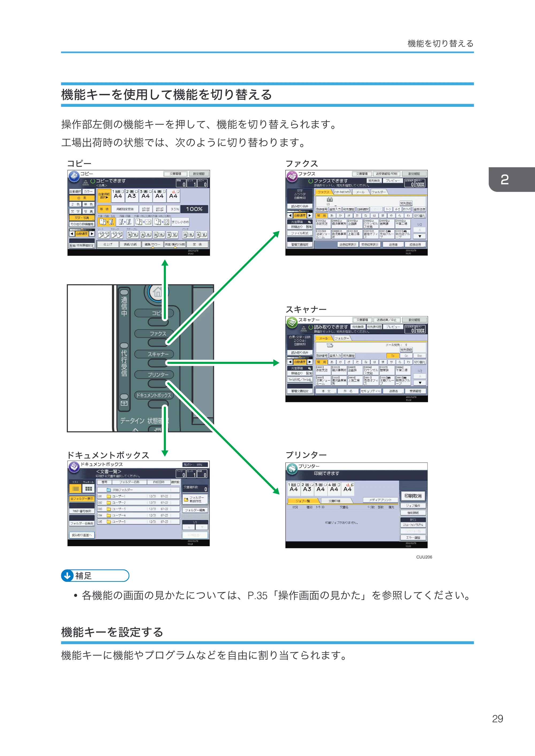Tap 印刷取消 button on Printer screen
This screenshot has width=535, height=756.
(413, 496)
